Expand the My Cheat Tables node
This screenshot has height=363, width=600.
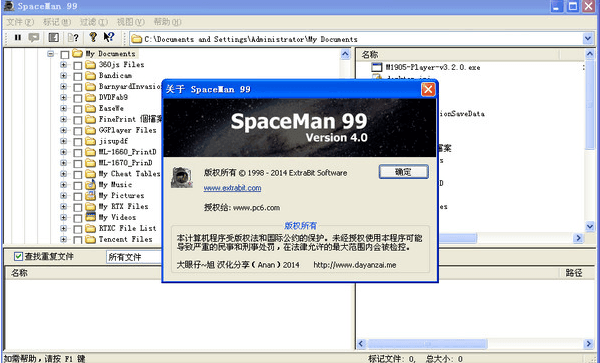(64, 174)
